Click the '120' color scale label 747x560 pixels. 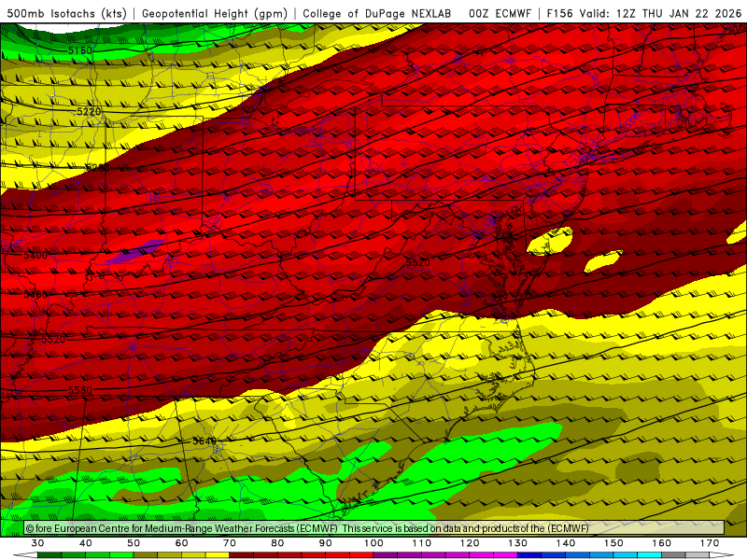point(470,543)
